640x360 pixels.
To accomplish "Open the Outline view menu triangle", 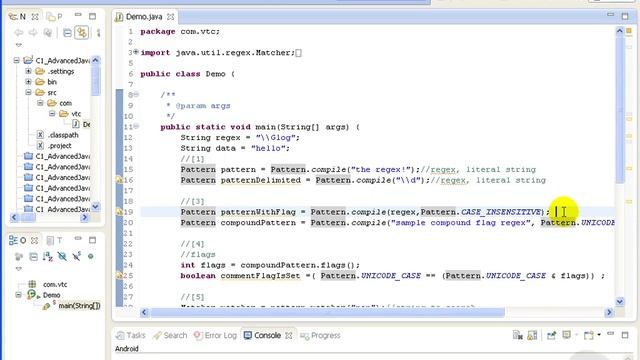I will click(19, 269).
